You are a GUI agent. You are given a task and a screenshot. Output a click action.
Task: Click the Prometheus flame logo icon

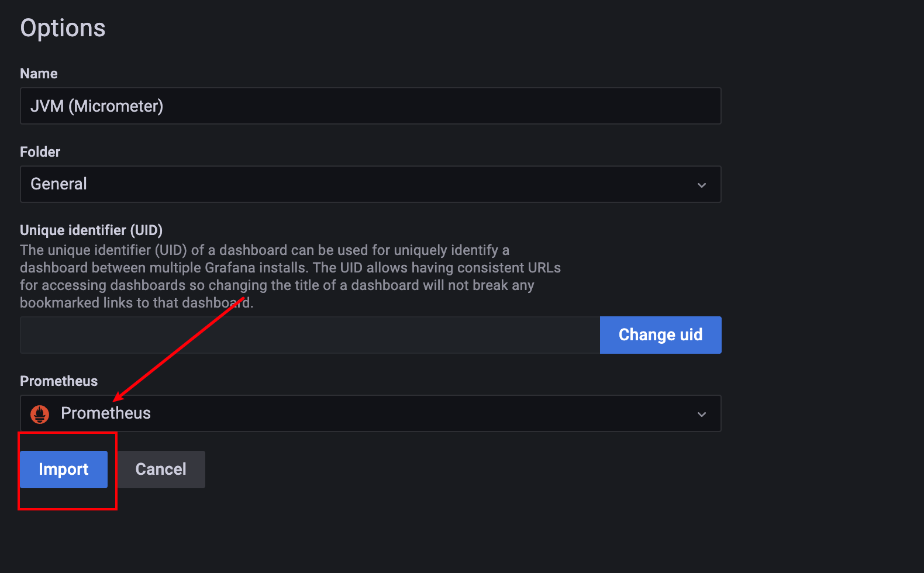(x=40, y=414)
